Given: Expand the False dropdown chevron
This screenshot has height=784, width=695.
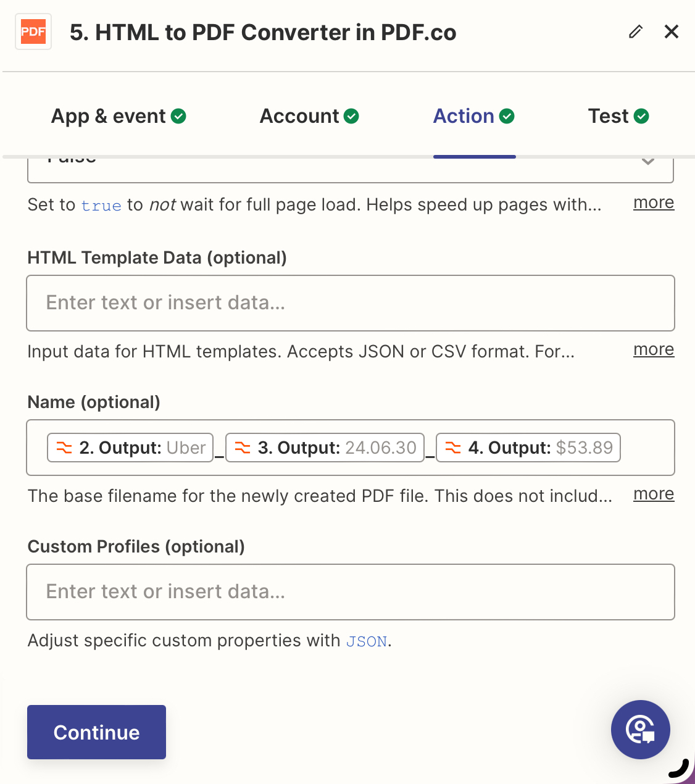Looking at the screenshot, I should 647,161.
